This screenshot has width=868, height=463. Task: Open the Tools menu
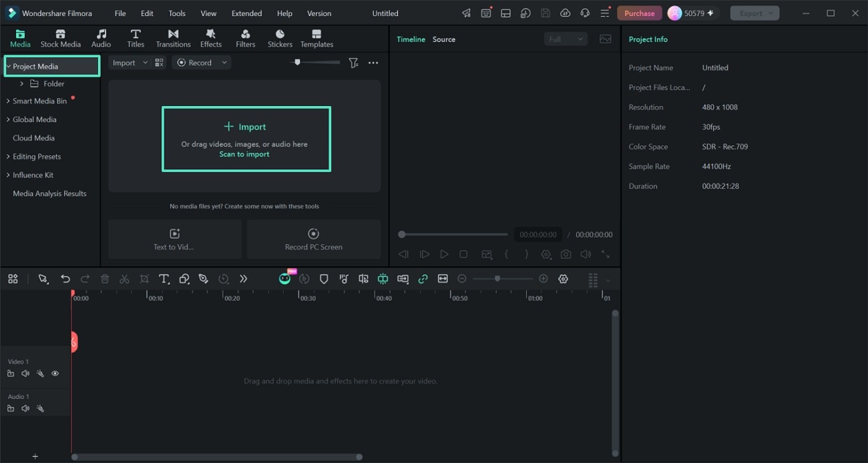pos(177,13)
